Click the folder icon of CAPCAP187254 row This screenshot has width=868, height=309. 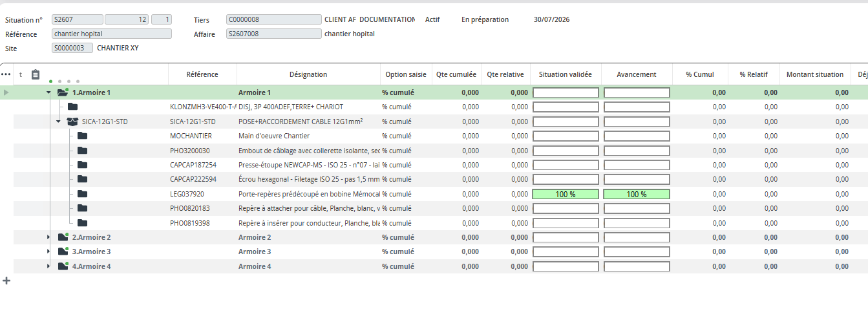pos(82,165)
